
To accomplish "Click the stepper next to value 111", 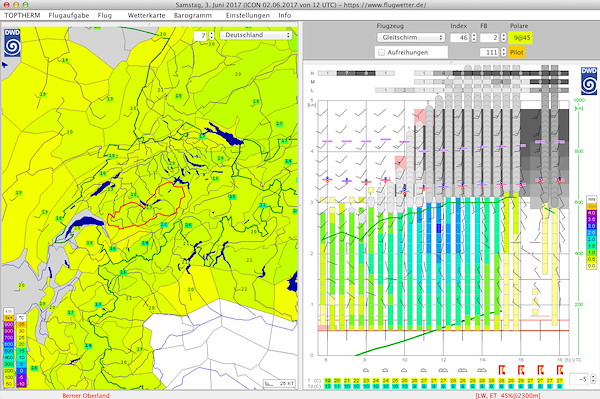I will click(504, 52).
